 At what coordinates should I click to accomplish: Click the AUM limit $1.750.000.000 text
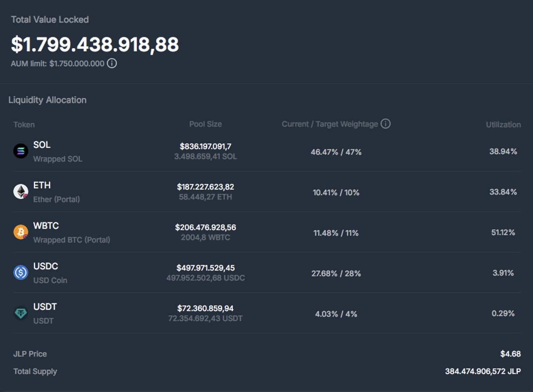[57, 64]
